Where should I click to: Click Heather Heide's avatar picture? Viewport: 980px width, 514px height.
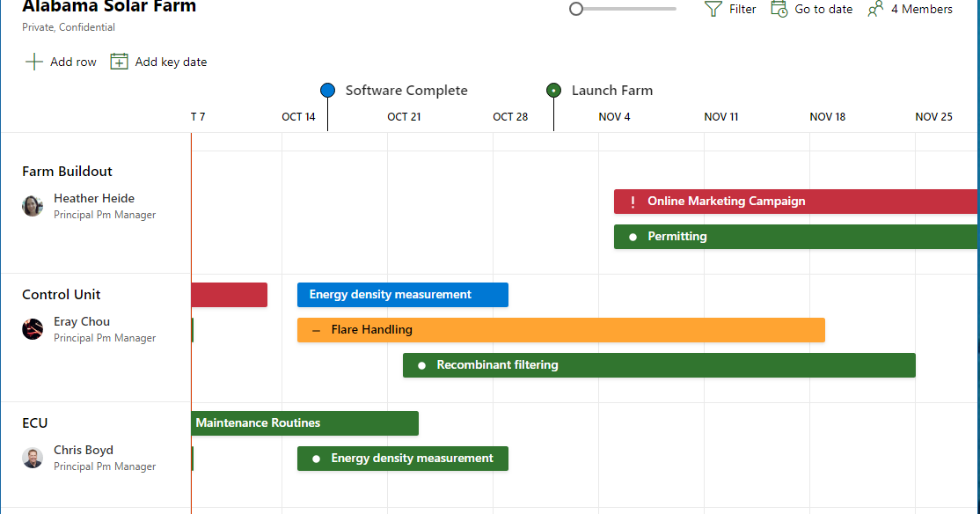(x=33, y=206)
